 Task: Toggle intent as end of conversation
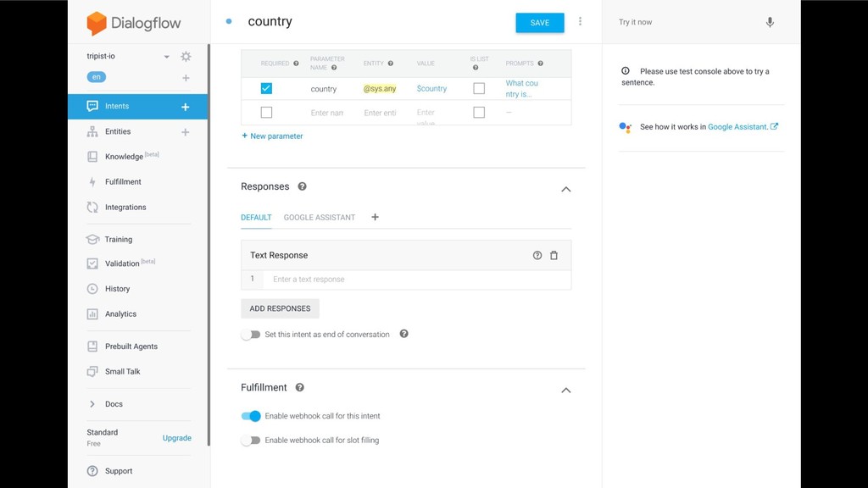click(251, 334)
